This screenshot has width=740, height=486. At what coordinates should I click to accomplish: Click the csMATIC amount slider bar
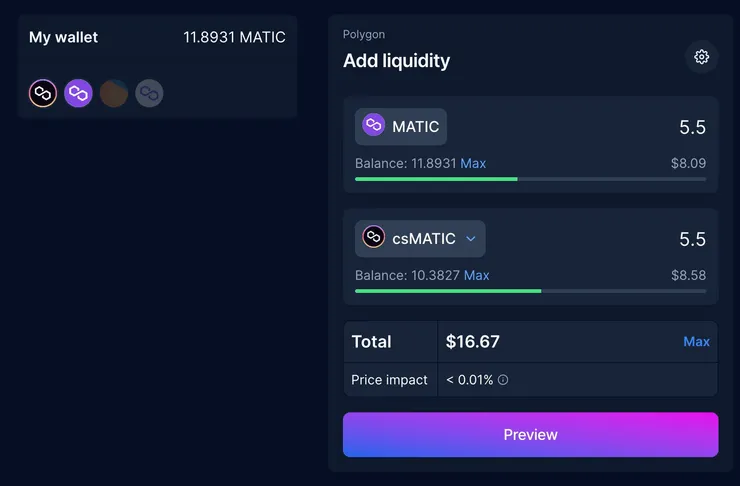tap(530, 291)
